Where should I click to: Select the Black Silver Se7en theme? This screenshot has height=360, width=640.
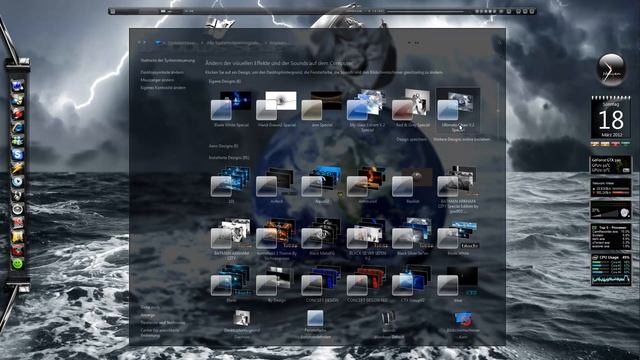click(x=412, y=238)
